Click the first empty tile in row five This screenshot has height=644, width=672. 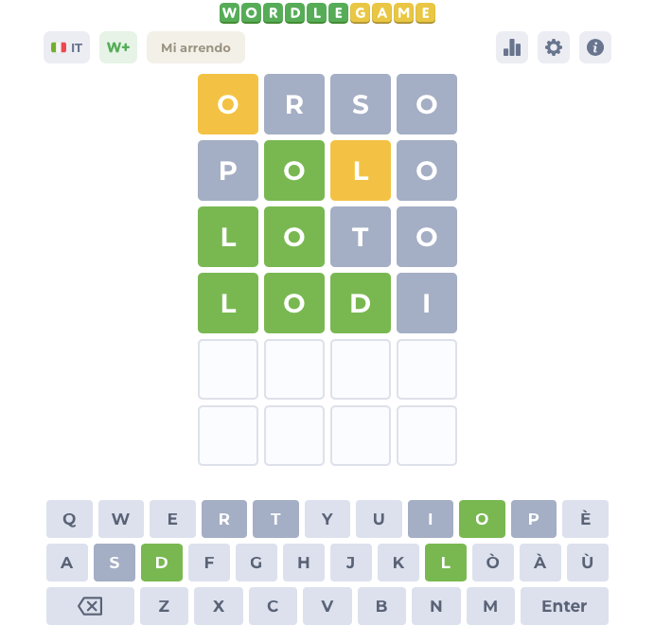228,369
